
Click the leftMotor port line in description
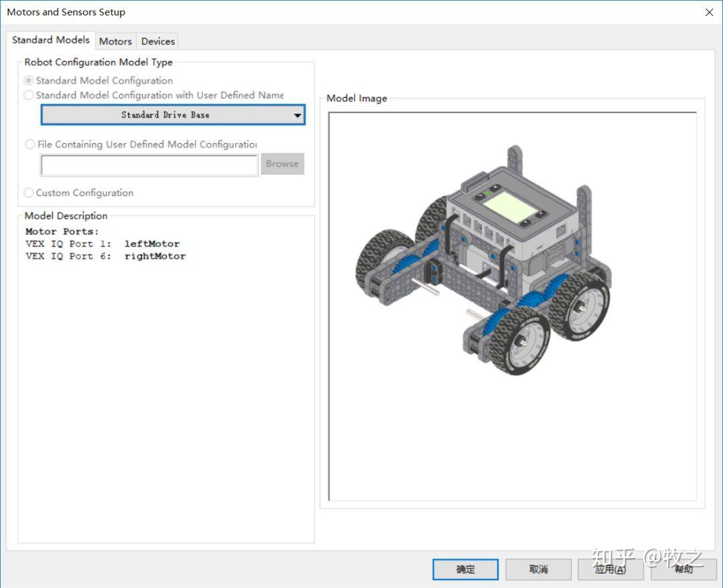[x=102, y=244]
